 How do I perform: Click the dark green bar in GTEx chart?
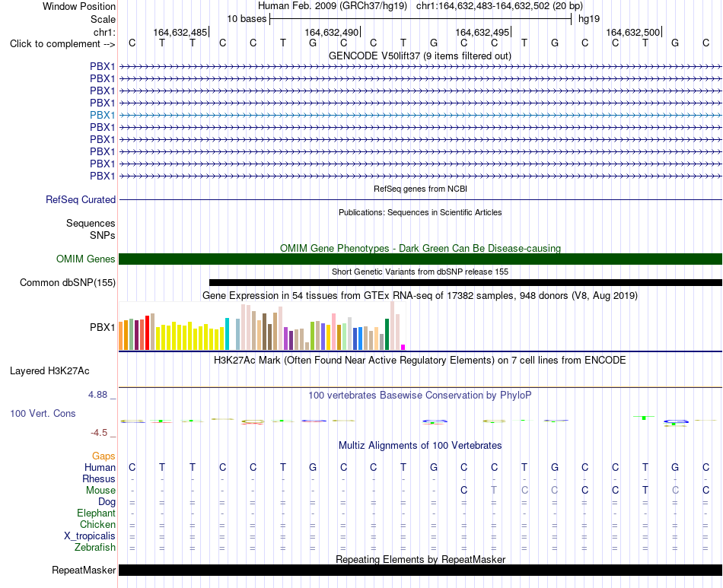click(387, 335)
